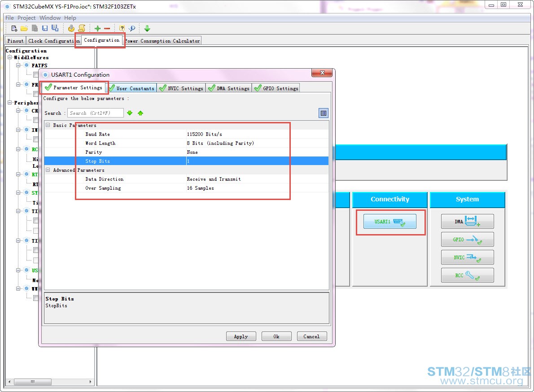The height and width of the screenshot is (392, 534).
Task: Switch to the Clock Configuration tab
Action: coord(54,41)
